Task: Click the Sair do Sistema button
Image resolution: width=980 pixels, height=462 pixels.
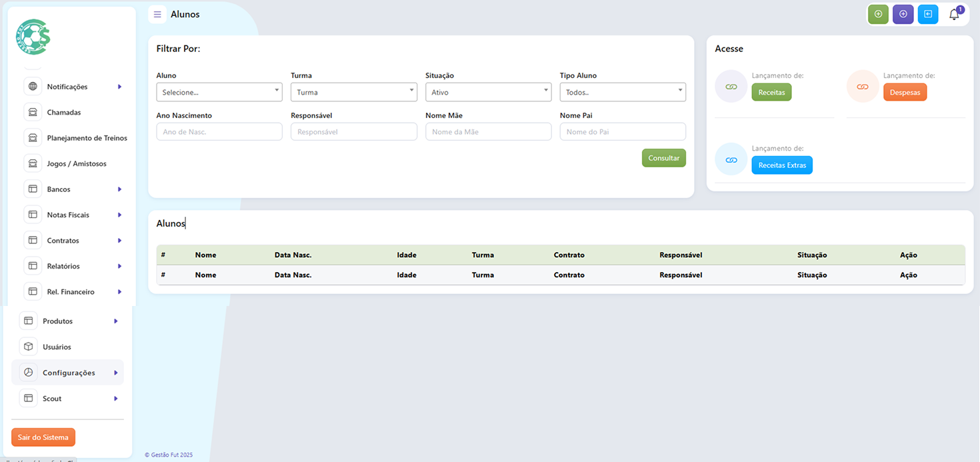Action: pyautogui.click(x=43, y=437)
